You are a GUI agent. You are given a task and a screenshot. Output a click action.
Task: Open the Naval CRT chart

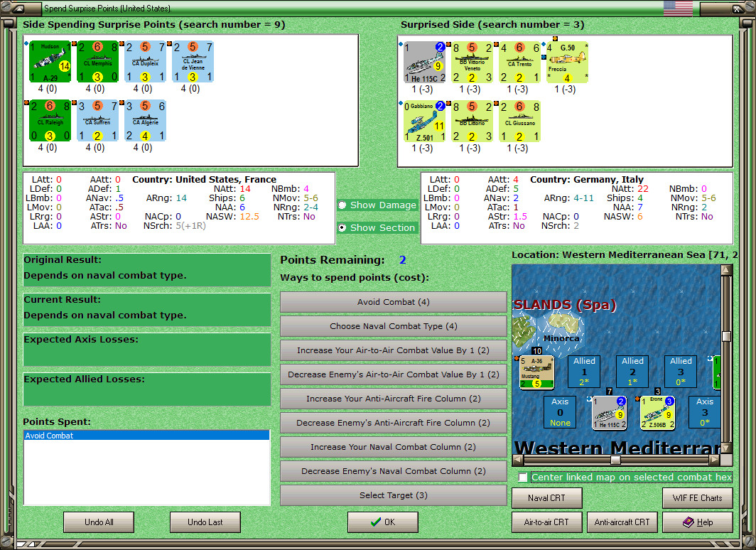[x=547, y=498]
